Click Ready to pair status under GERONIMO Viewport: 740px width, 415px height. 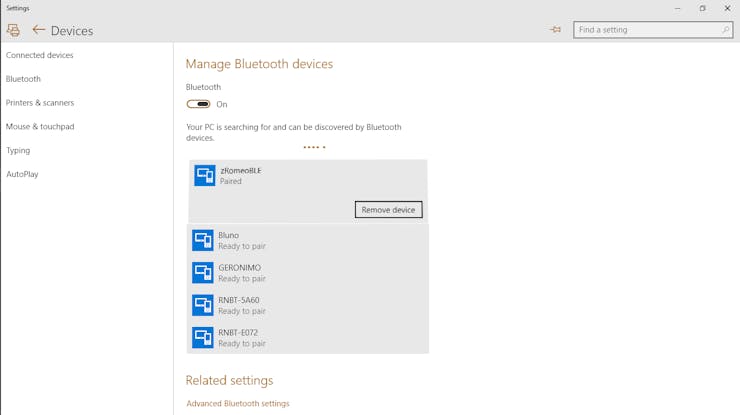click(x=242, y=279)
